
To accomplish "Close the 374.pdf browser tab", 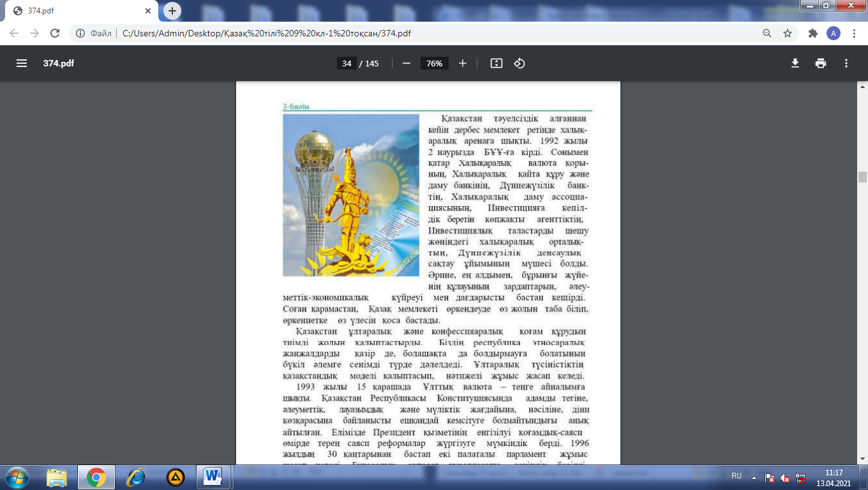I will 149,11.
